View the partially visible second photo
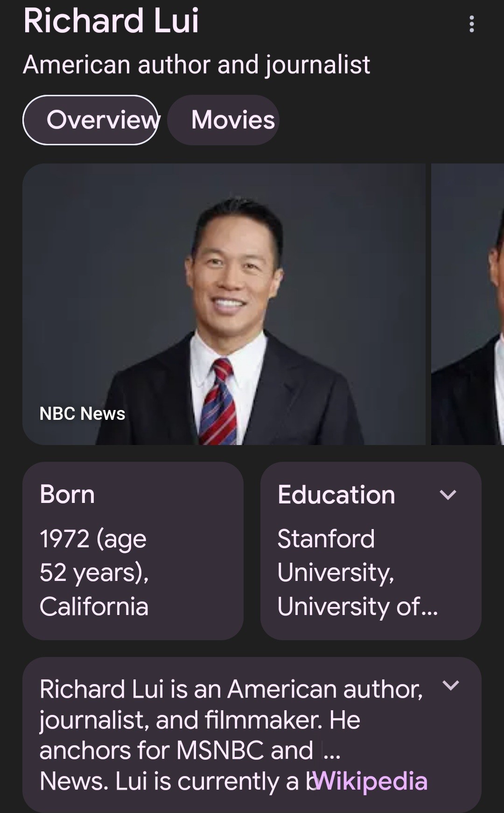The height and width of the screenshot is (813, 504). click(x=468, y=304)
